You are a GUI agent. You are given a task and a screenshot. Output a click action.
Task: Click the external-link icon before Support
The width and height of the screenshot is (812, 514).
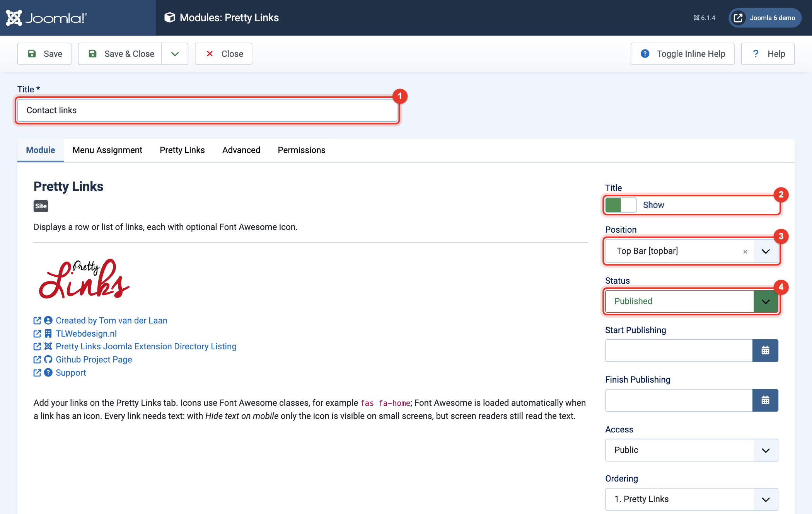(x=37, y=373)
